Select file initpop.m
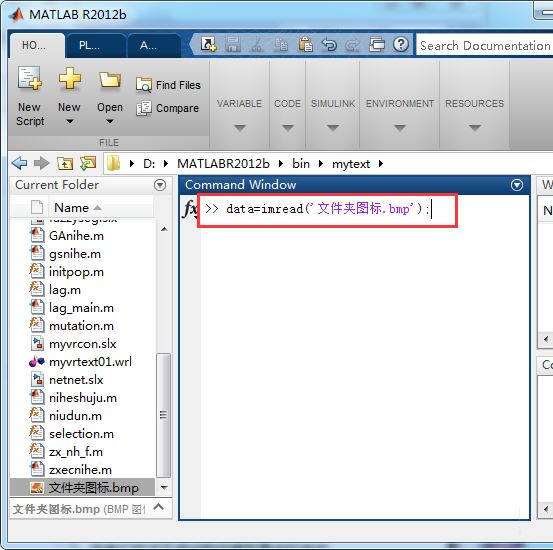553x550 pixels. click(76, 272)
